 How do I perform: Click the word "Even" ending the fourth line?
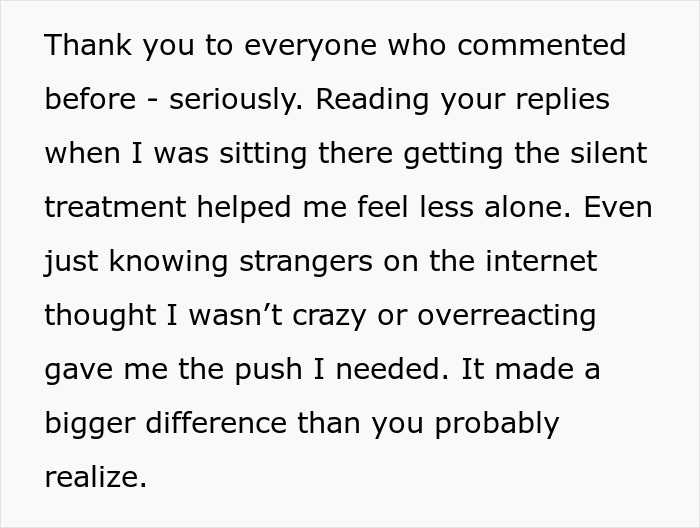pyautogui.click(x=618, y=207)
